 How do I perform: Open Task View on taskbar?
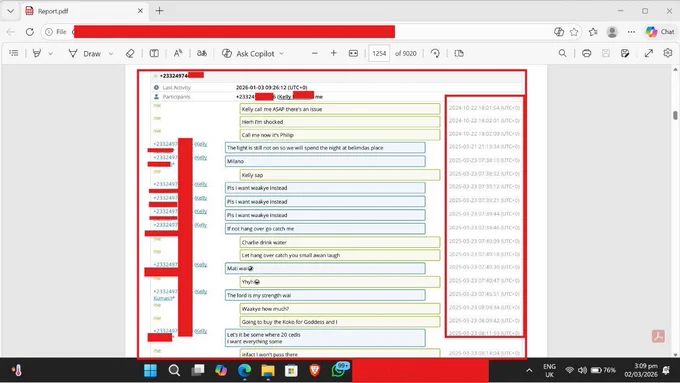[198, 370]
